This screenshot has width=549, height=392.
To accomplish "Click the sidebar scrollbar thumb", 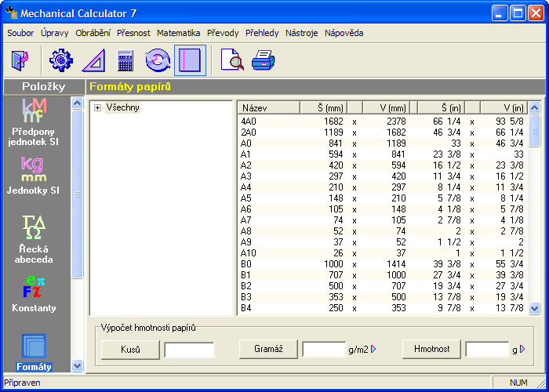I will [77, 194].
